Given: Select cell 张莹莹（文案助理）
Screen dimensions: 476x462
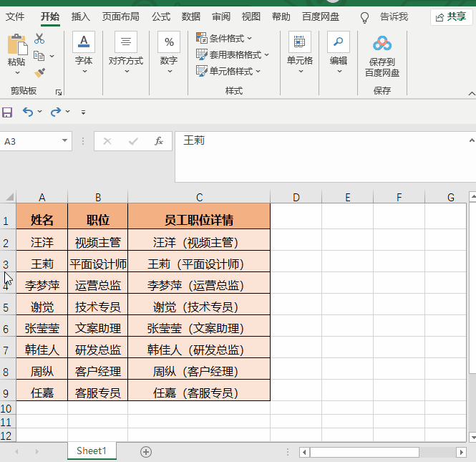Looking at the screenshot, I should click(199, 326).
